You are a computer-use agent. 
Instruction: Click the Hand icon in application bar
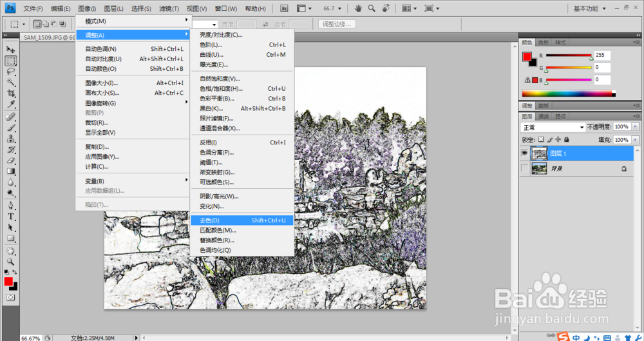click(358, 8)
